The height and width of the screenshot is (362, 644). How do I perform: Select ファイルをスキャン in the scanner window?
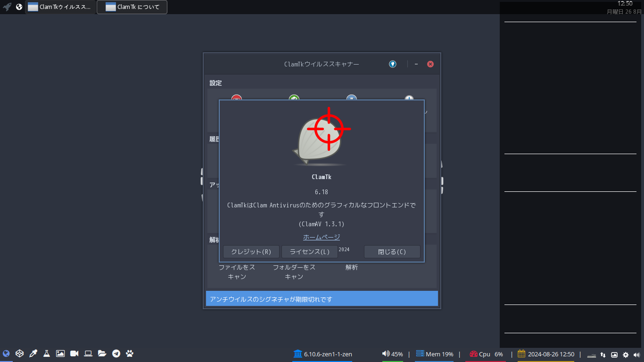237,272
